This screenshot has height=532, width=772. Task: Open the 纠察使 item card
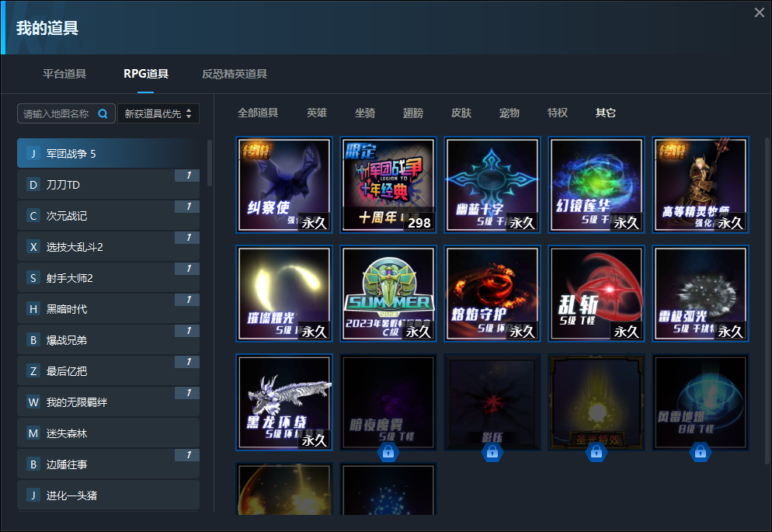(284, 185)
